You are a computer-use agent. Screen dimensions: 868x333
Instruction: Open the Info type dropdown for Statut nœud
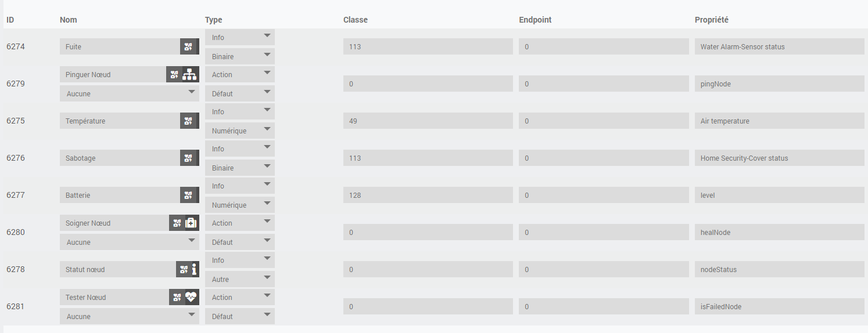(x=240, y=260)
